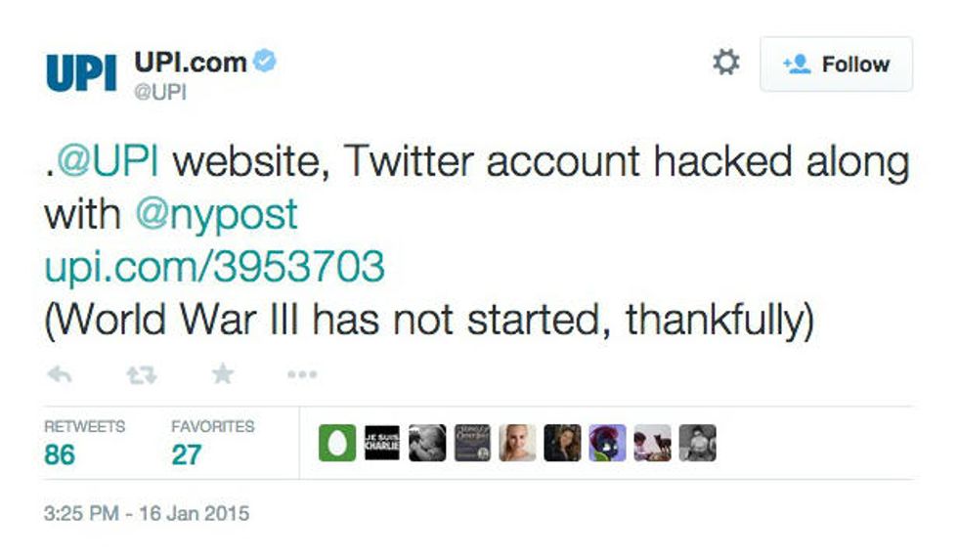Visit the upi.com/3953703 link
This screenshot has height=560, width=958.
214,267
